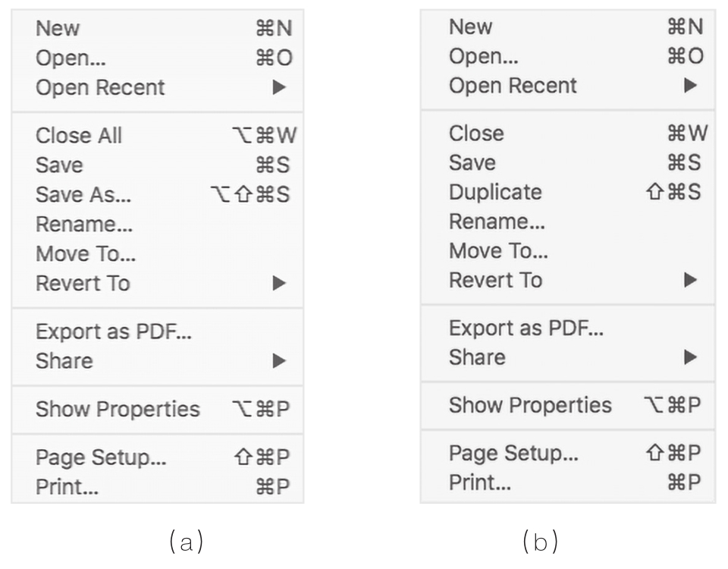
Task: Choose Show Properties in menu (b)
Action: 530,405
